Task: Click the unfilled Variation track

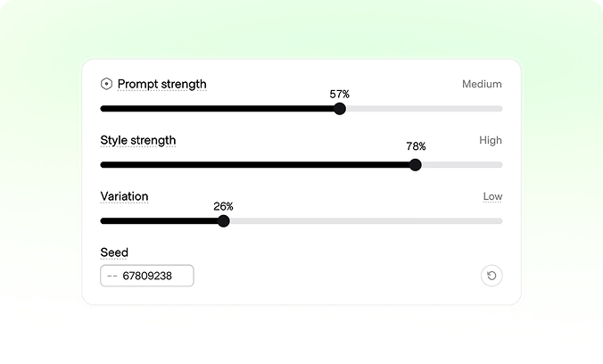Action: click(x=366, y=221)
